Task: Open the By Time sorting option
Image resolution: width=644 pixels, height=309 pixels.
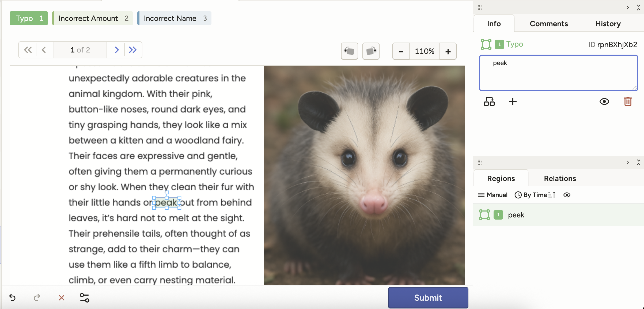Action: tap(534, 195)
